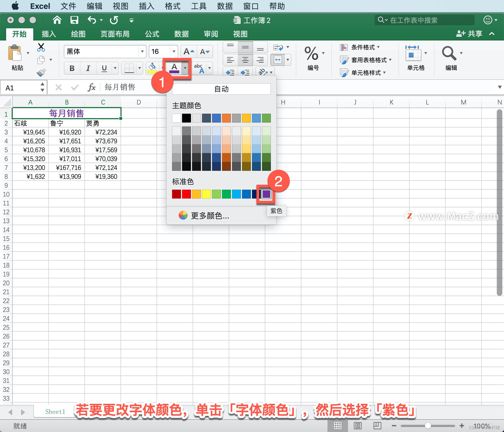Open the Cells group icon
Viewport: 504px width, 432px height.
[413, 53]
